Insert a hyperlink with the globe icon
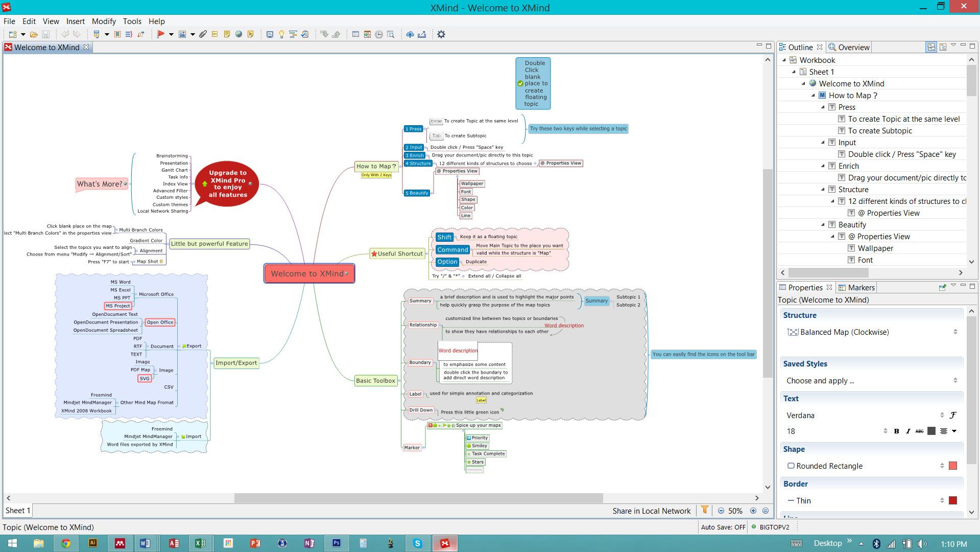This screenshot has width=980, height=552. coord(238,34)
